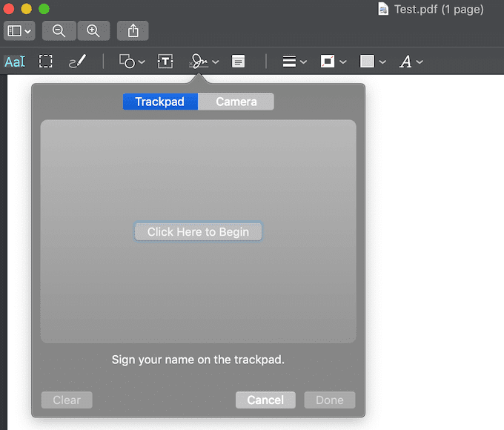Add a Note with the note icon
This screenshot has height=430, width=504.
pos(238,61)
